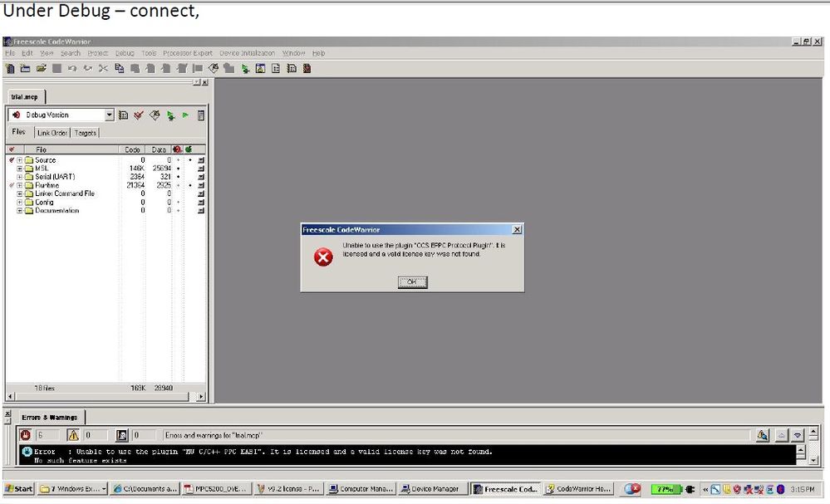Screen dimensions: 830x504
Task: Toggle the notes filter icon
Action: click(x=122, y=435)
